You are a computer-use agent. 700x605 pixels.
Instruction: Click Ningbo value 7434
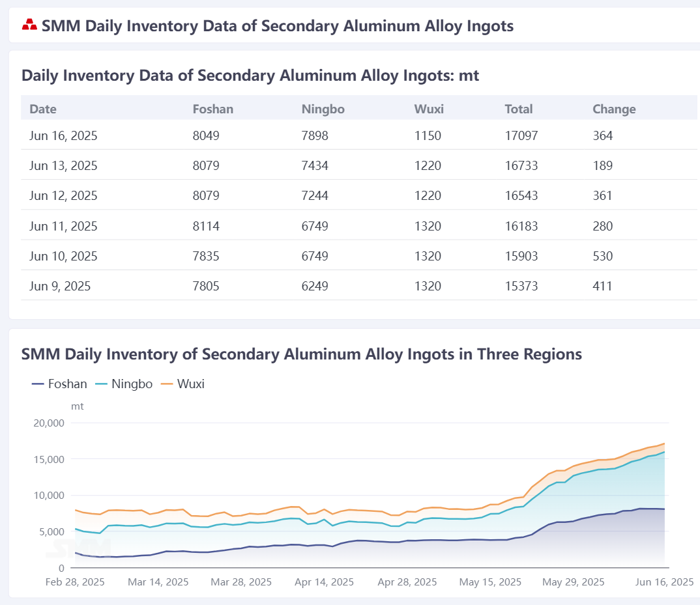(315, 165)
